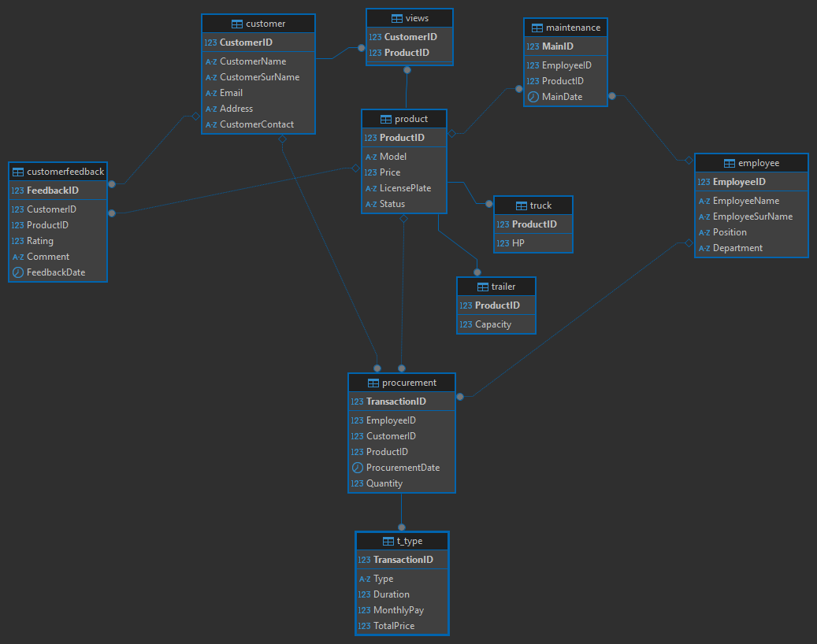This screenshot has height=644, width=817.
Task: Click the employee table icon
Action: [x=730, y=163]
